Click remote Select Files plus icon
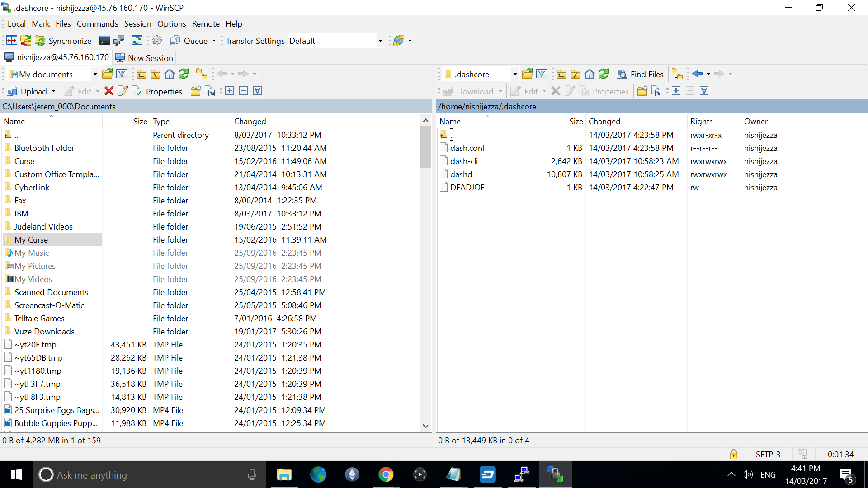The image size is (868, 488). pyautogui.click(x=676, y=91)
